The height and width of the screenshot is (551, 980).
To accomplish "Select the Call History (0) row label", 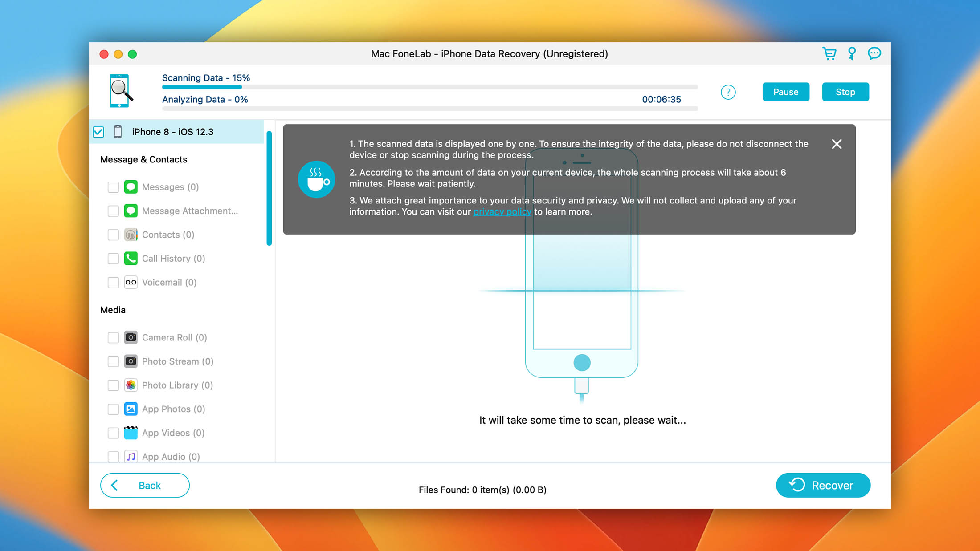I will click(x=173, y=259).
